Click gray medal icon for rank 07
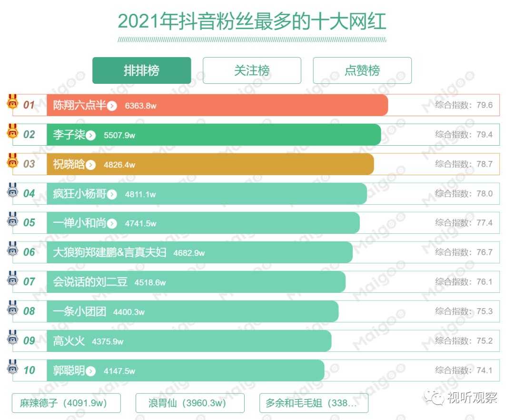 coord(12,279)
